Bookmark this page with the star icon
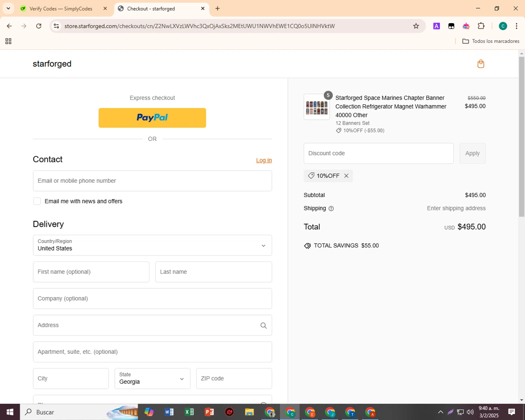 pyautogui.click(x=416, y=26)
